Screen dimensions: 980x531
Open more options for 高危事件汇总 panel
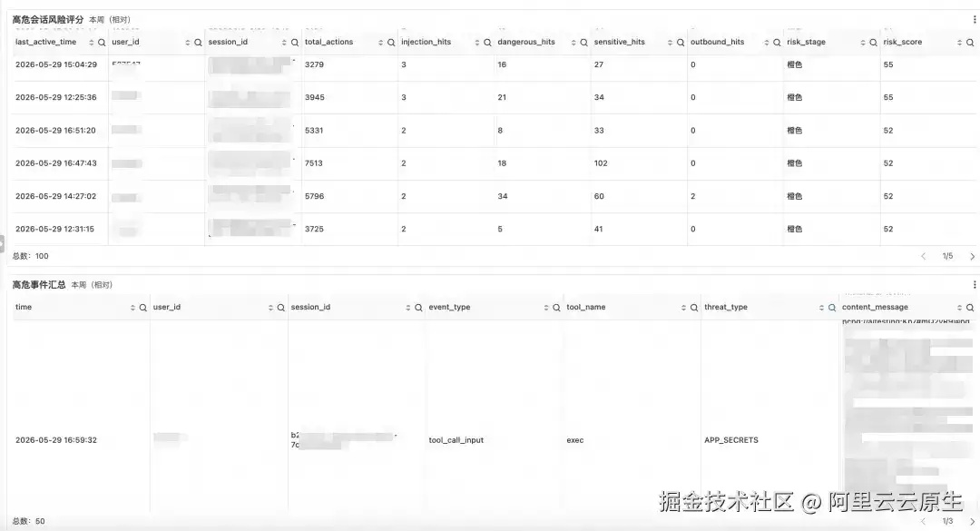pos(975,285)
